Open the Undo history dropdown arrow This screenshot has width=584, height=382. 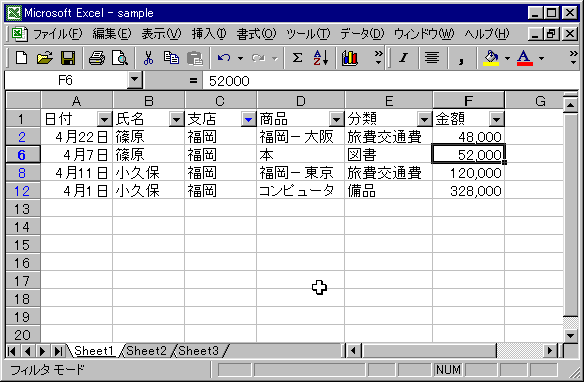240,58
